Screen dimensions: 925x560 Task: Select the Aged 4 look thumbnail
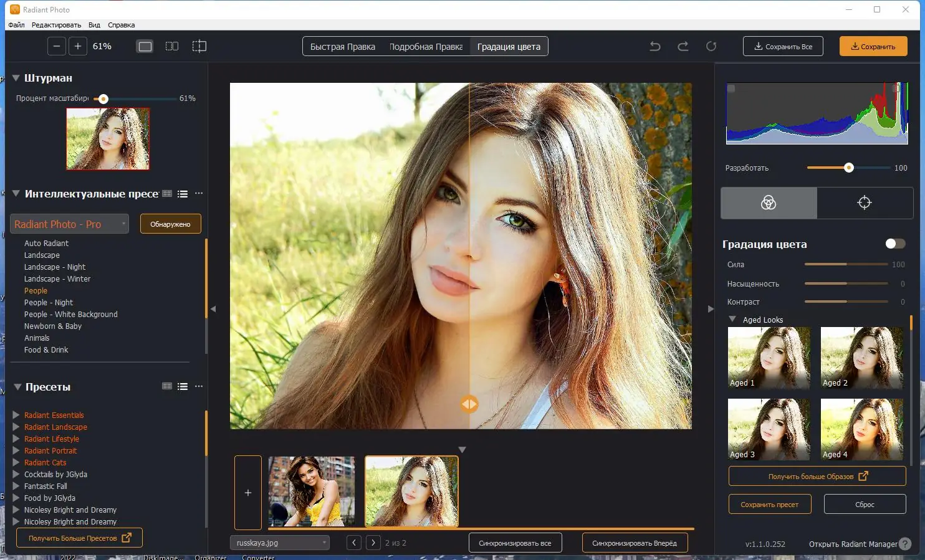point(862,430)
